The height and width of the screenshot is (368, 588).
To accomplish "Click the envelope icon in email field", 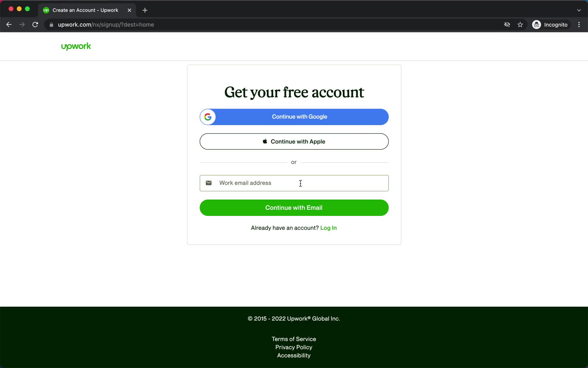I will (x=209, y=183).
